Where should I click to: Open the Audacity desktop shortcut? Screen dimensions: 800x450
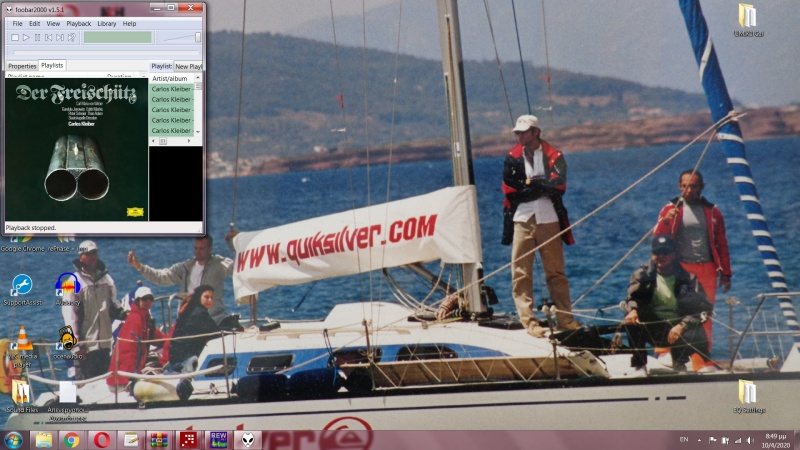(x=67, y=289)
